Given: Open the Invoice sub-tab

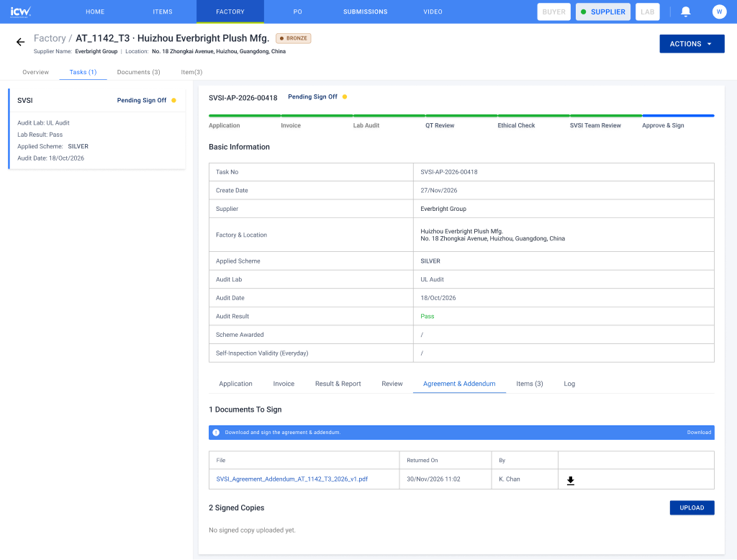Looking at the screenshot, I should [x=284, y=384].
